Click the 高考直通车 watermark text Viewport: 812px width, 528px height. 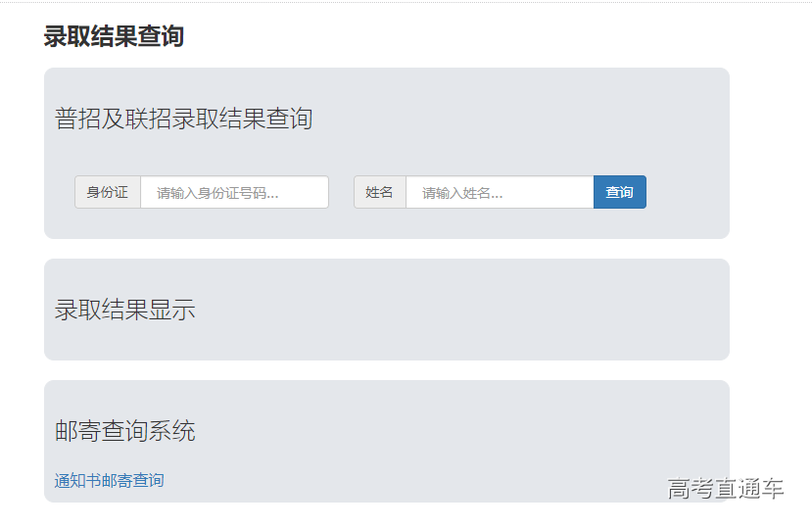[725, 488]
